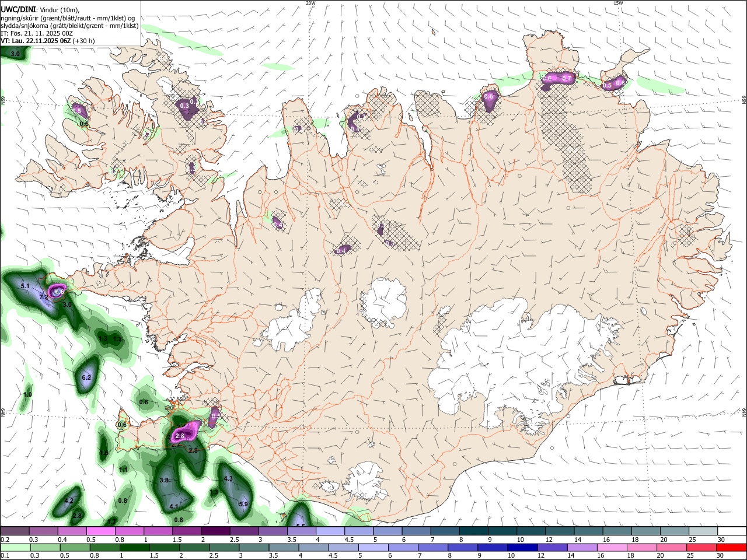Click the green 0.5 rain legend swatch
747x560 pixels.
[x=75, y=547]
